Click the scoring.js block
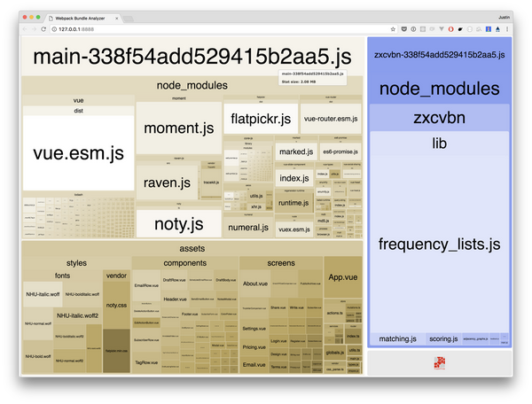This screenshot has height=404, width=532. pos(443,338)
